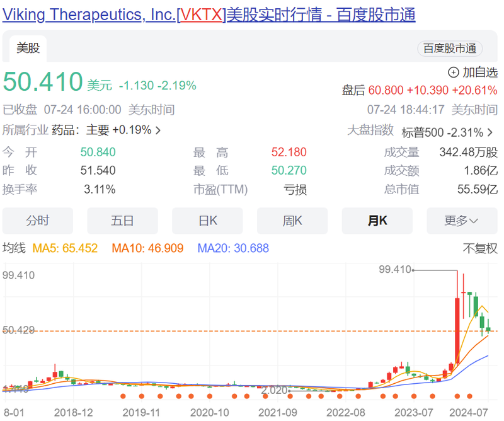The width and height of the screenshot is (504, 421).
Task: Select the 美股 market tab
Action: click(x=28, y=49)
